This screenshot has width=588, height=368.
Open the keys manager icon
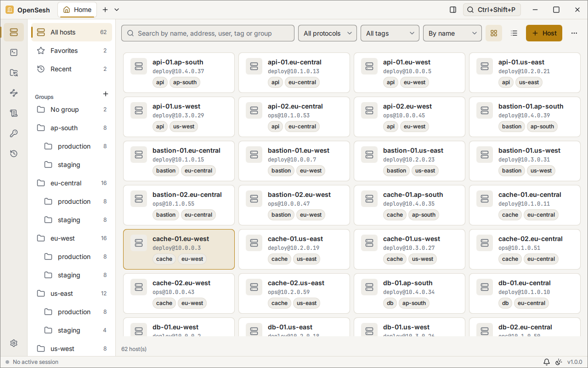point(14,133)
